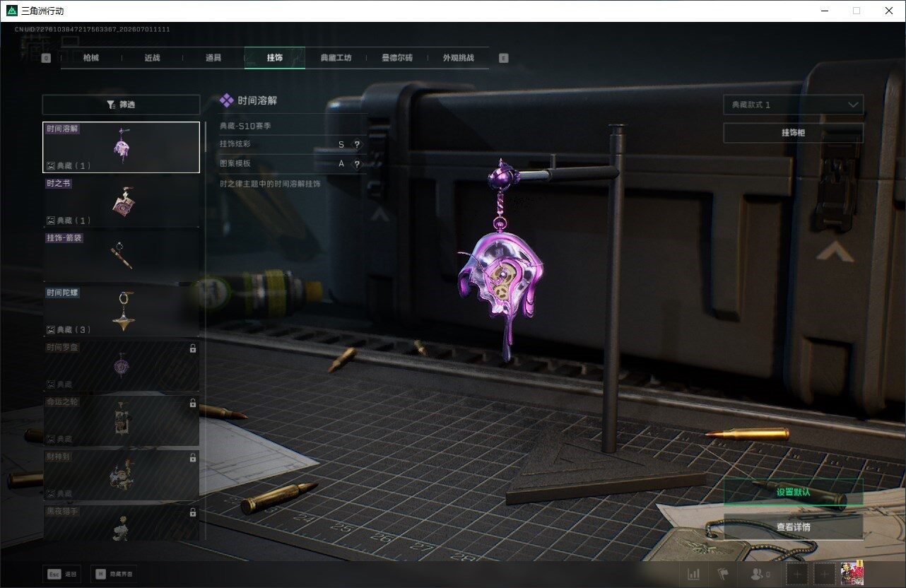Maximize the 三角洲行动 window
This screenshot has width=906, height=588.
[x=857, y=11]
